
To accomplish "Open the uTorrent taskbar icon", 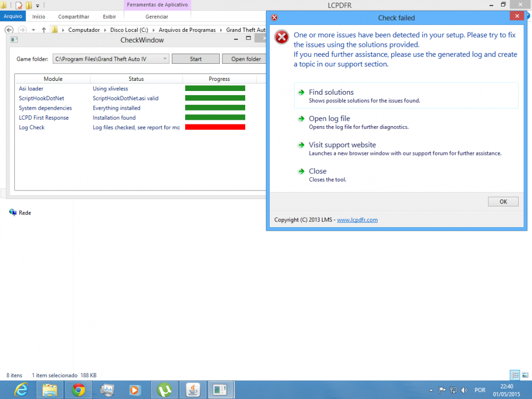I will (x=164, y=390).
